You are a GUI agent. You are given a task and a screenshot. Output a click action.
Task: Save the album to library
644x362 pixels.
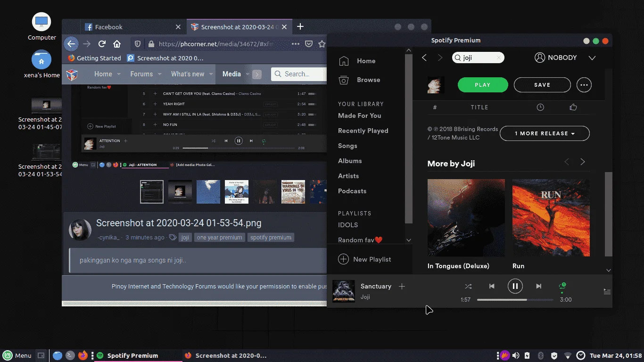[x=542, y=85]
